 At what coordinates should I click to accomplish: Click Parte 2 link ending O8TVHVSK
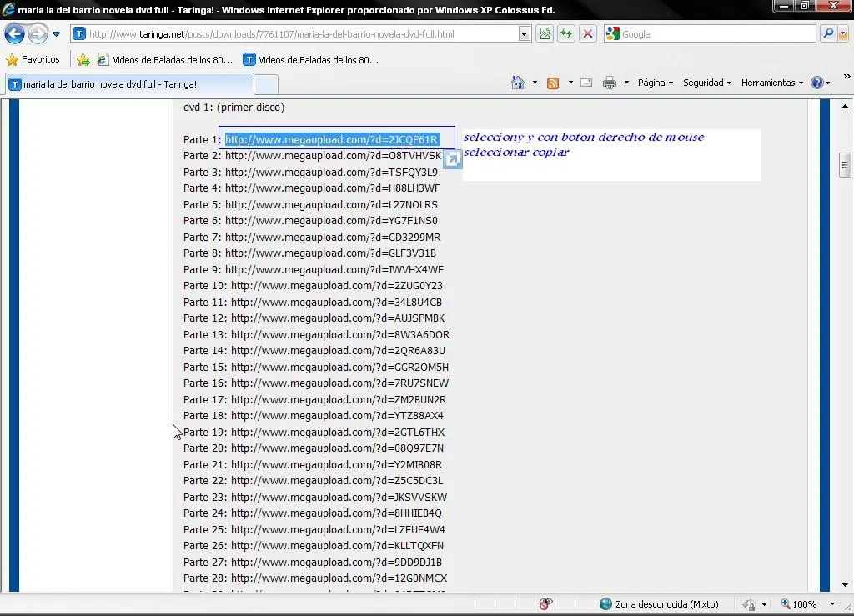tap(333, 156)
